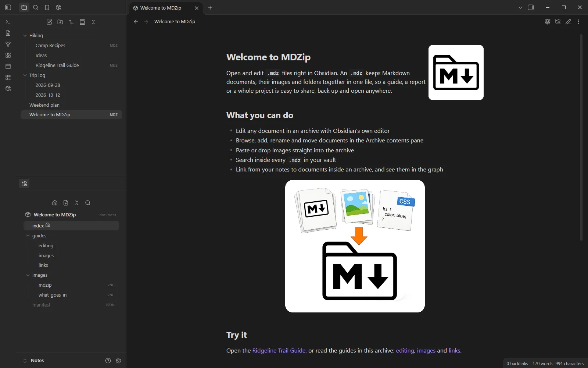Collapse the Hiking folder

(25, 36)
